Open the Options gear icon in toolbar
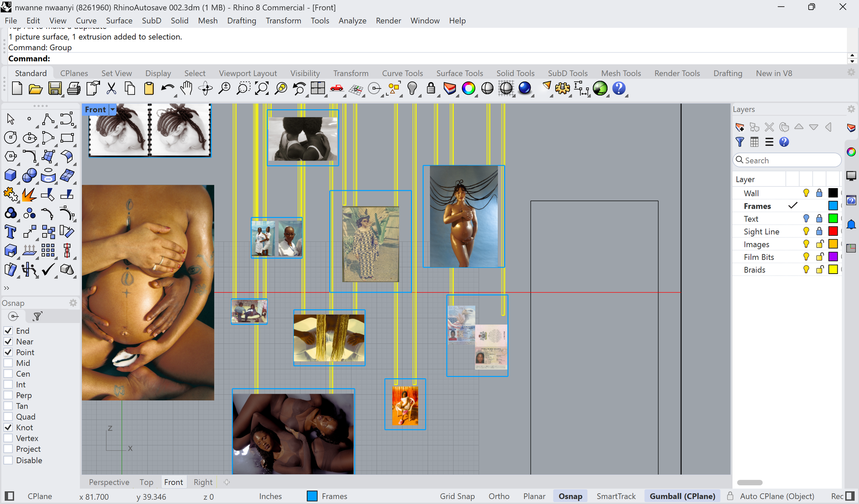Viewport: 859px width, 504px height. point(562,89)
